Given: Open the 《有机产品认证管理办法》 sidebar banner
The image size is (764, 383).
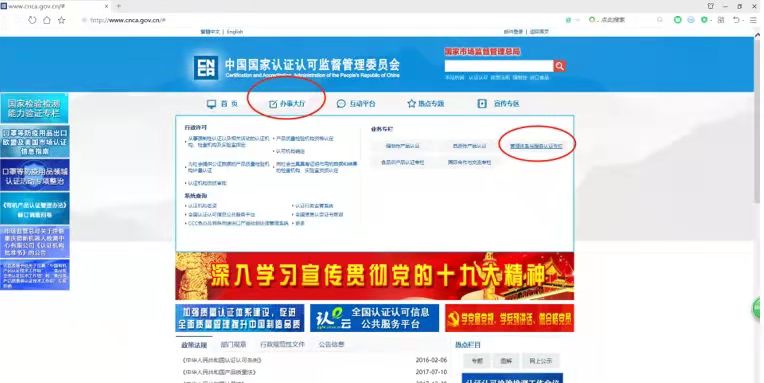Looking at the screenshot, I should coord(35,209).
